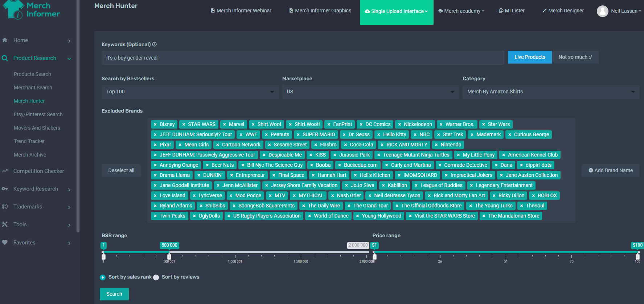Viewport: 644px width, 304px height.
Task: Go to Merchant Search page
Action: click(33, 88)
